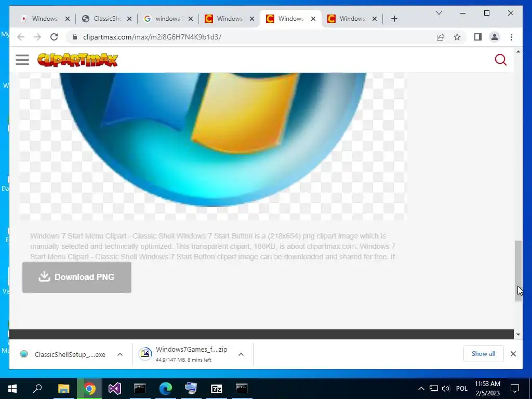532x399 pixels.
Task: Click the ClipartMax logo
Action: (x=78, y=60)
